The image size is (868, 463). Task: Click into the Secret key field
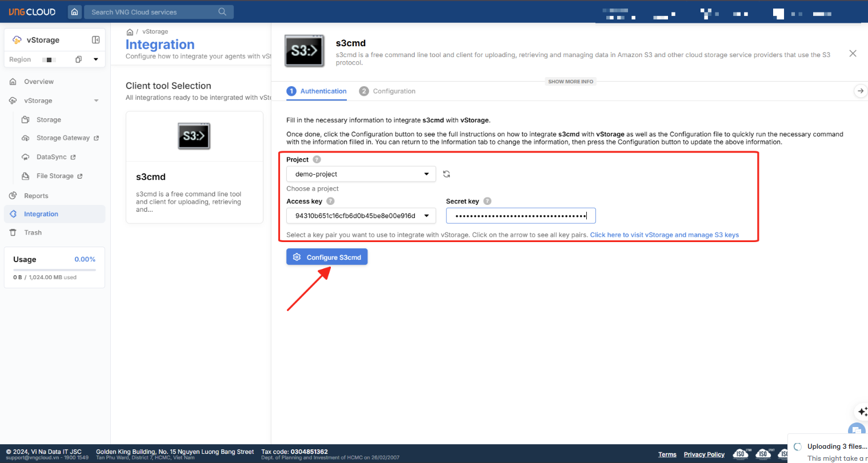[520, 216]
